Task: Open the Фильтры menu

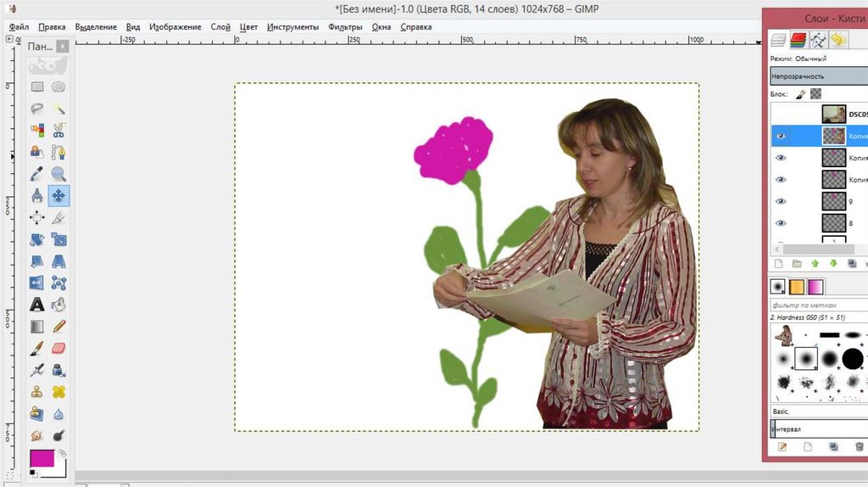Action: coord(344,27)
